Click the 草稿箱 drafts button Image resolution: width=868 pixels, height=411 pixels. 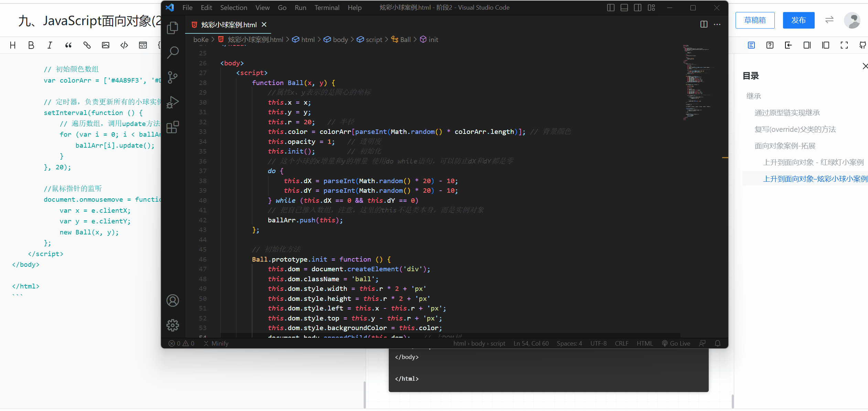tap(755, 20)
